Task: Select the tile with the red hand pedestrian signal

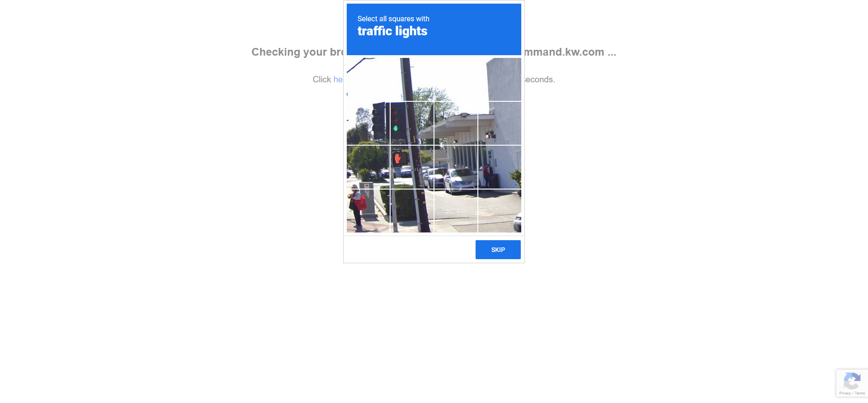Action: [x=412, y=167]
